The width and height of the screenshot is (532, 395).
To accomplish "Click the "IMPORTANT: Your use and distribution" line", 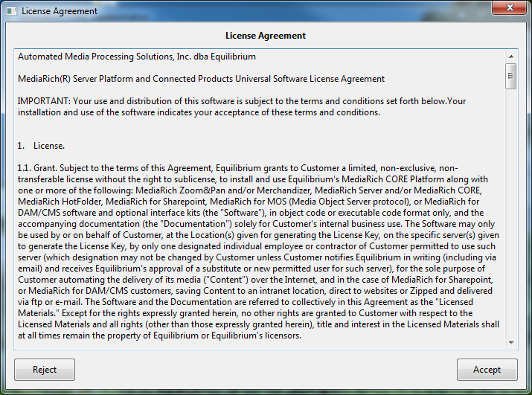I will pyautogui.click(x=242, y=101).
